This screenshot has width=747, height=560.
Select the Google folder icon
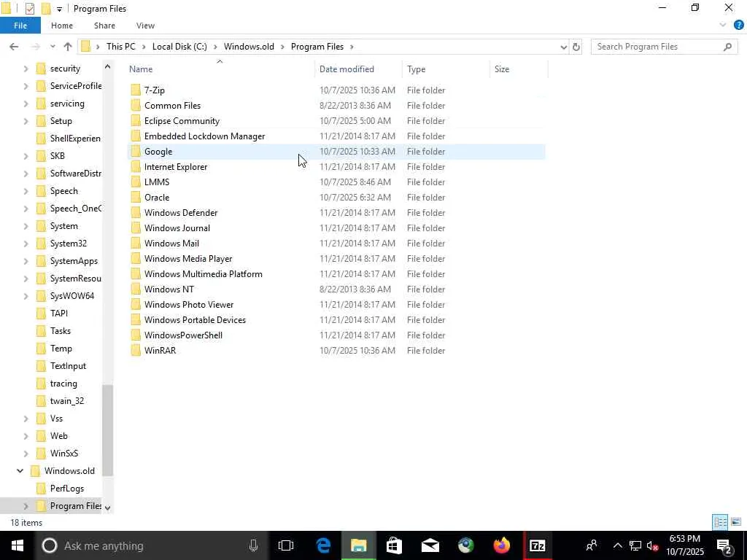tap(136, 152)
